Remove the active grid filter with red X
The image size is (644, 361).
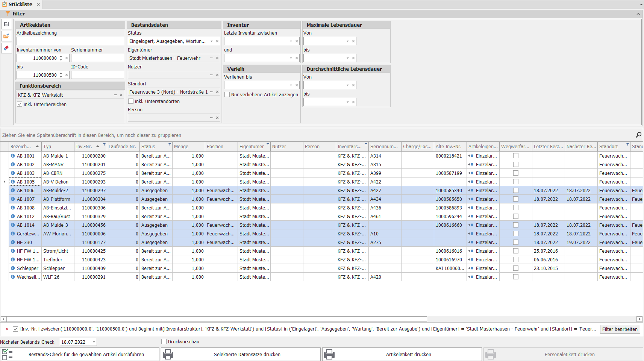click(x=7, y=329)
